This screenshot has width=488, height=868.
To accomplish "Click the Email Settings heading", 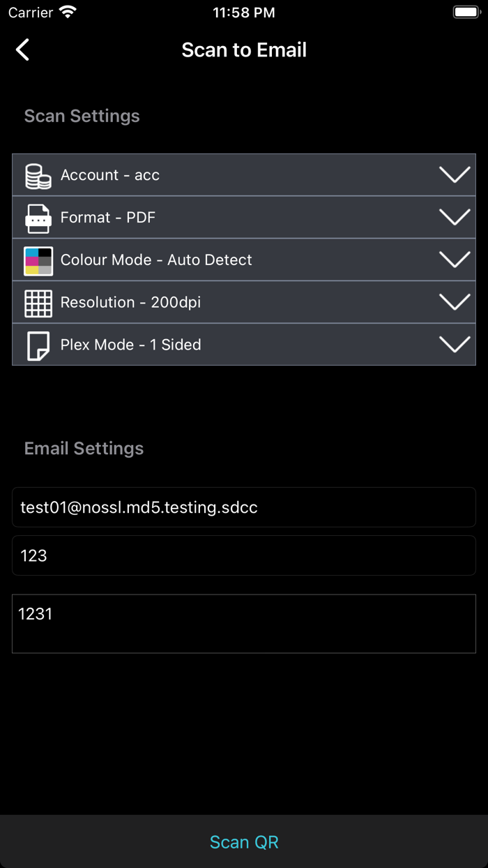I will tap(84, 448).
